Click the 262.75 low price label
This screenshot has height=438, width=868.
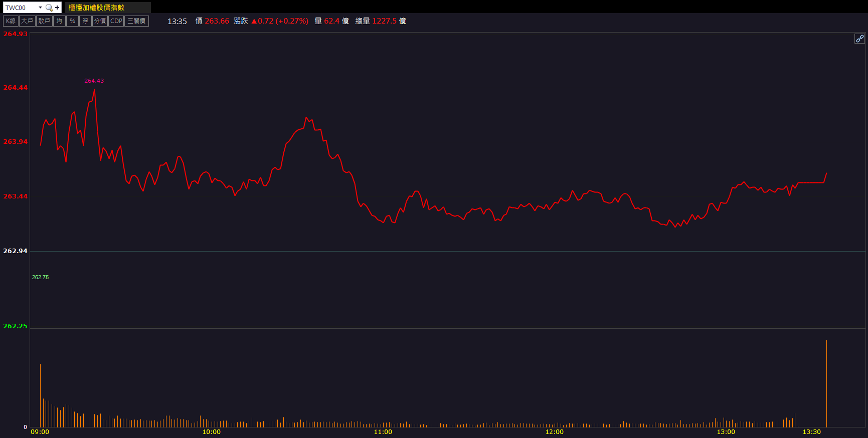[40, 277]
